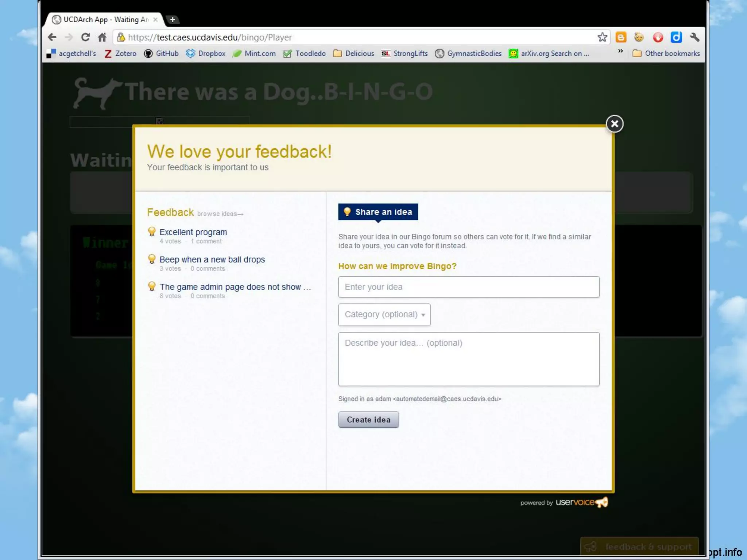Open the wrench settings menu icon
This screenshot has height=560, width=747.
coord(694,37)
